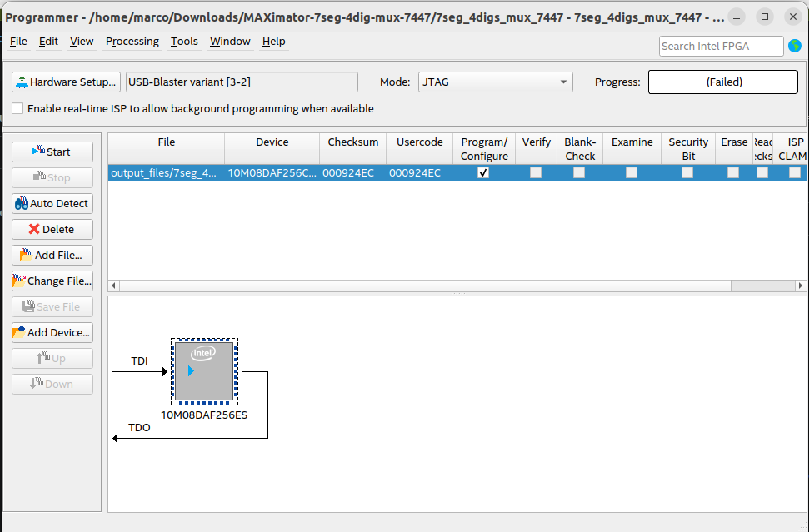Open the Help menu
809x532 pixels.
[273, 42]
